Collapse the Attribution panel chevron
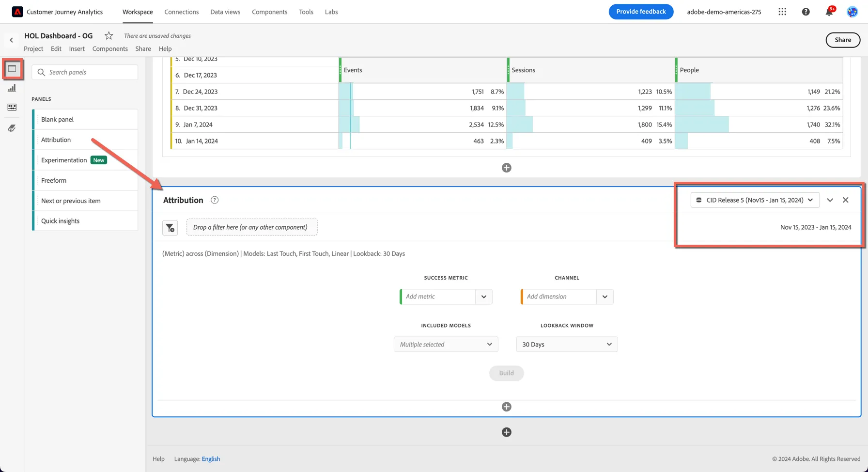 point(830,200)
